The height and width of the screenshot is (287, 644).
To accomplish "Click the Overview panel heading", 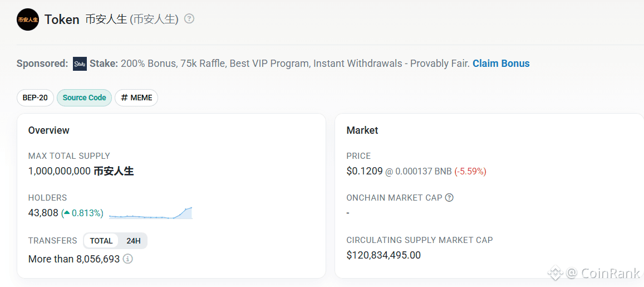I will pos(49,130).
